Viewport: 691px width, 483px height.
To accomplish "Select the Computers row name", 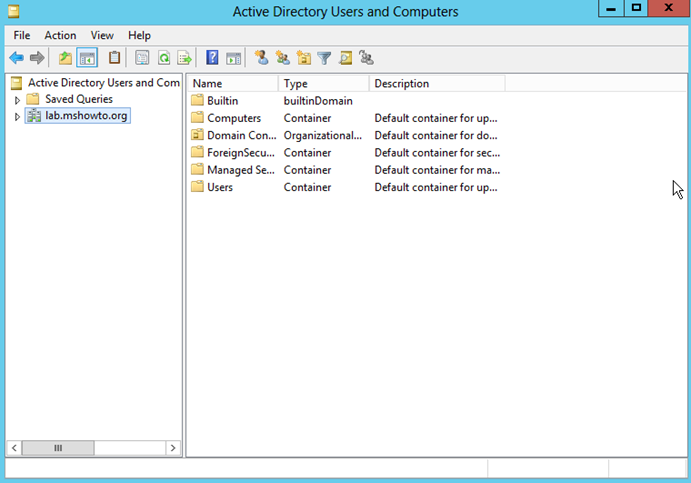I will pos(234,118).
